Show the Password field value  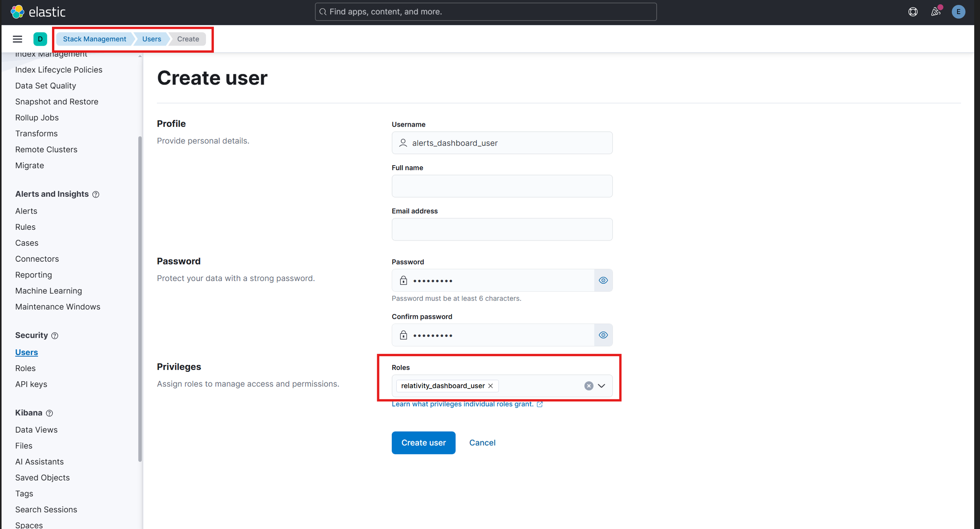click(x=603, y=280)
